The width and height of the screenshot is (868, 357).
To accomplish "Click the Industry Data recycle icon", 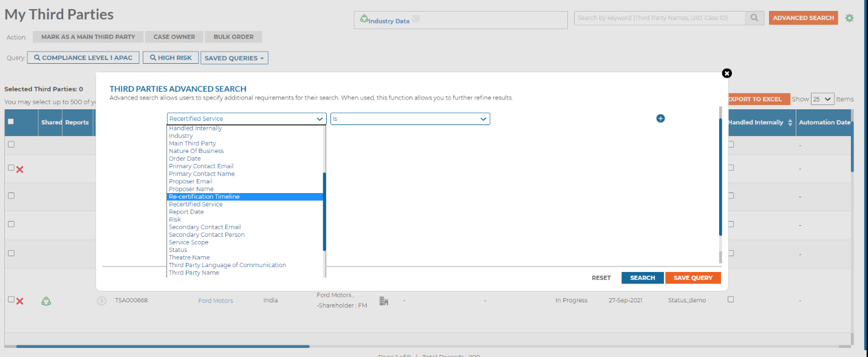I will [x=363, y=17].
